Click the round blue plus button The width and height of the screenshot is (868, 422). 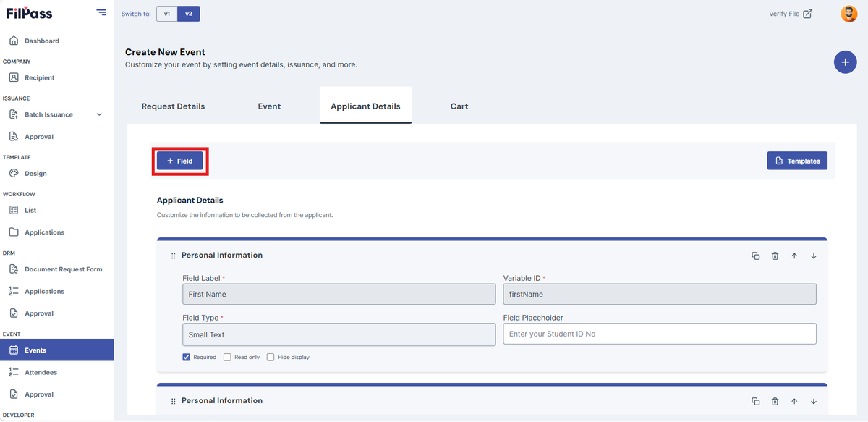coord(845,62)
